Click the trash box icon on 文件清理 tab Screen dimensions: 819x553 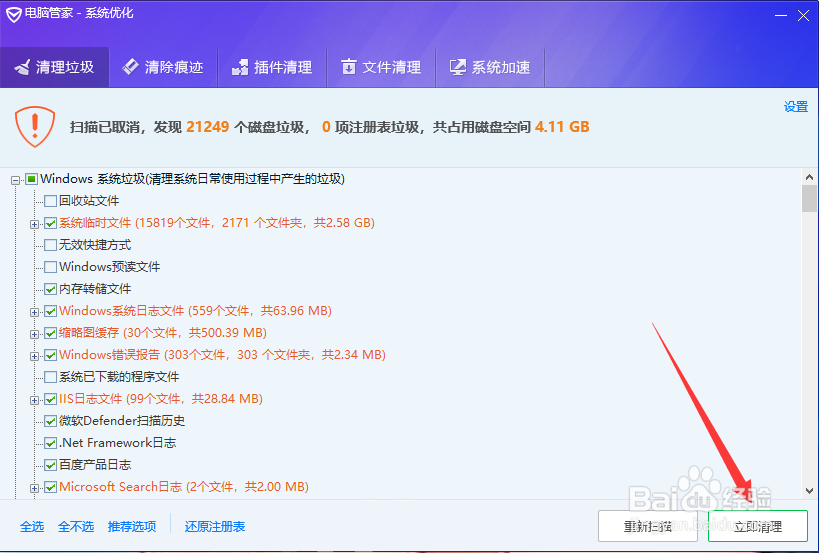tap(348, 67)
